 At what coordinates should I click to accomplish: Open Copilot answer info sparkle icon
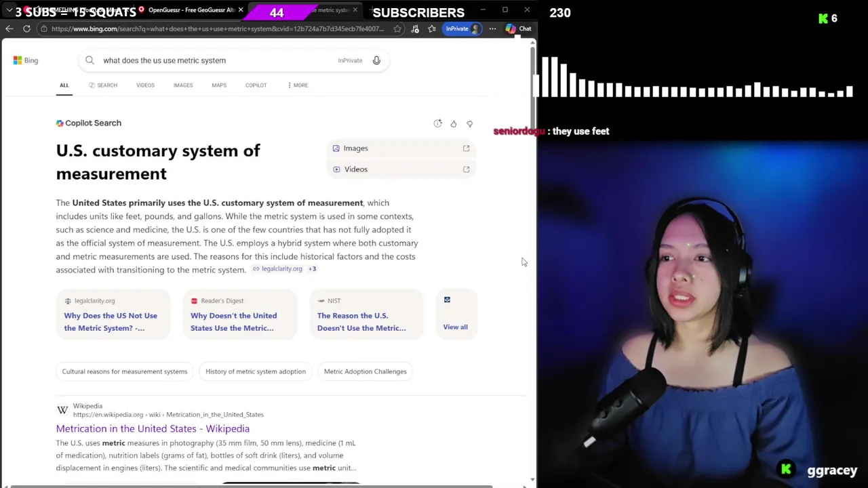[x=437, y=123]
